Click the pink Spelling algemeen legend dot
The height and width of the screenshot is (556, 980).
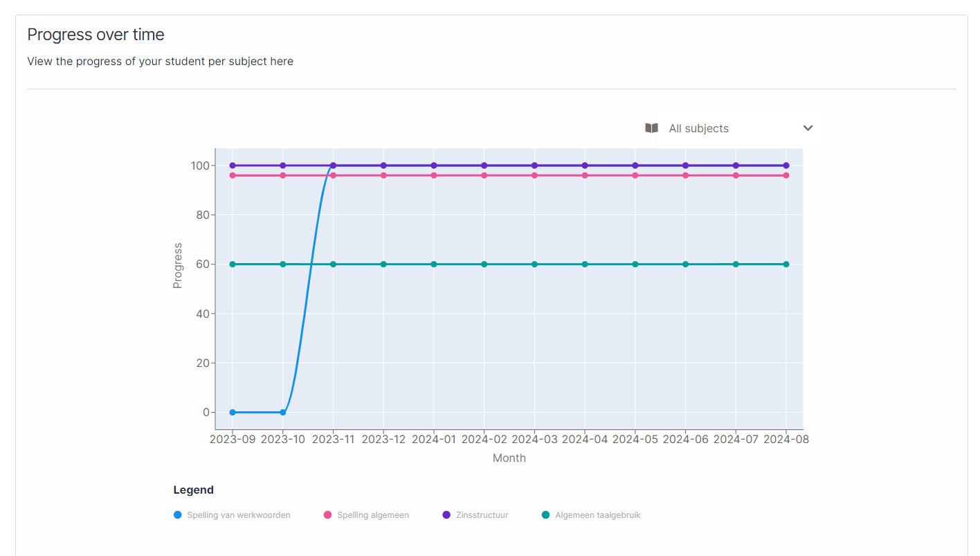tap(328, 515)
